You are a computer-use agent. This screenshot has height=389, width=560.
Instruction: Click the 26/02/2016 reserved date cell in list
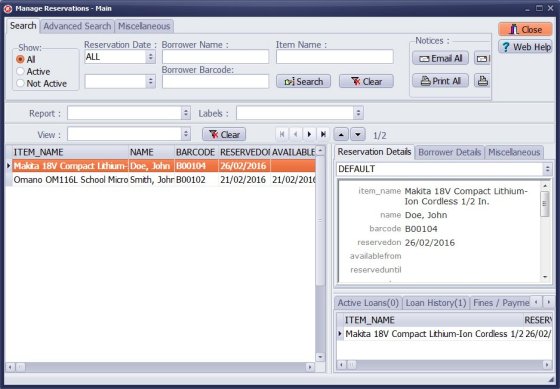(244, 166)
